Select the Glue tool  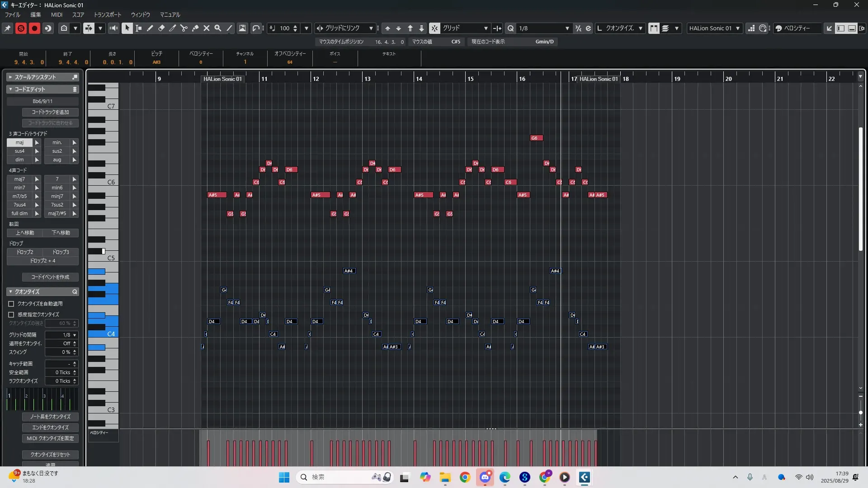[195, 28]
